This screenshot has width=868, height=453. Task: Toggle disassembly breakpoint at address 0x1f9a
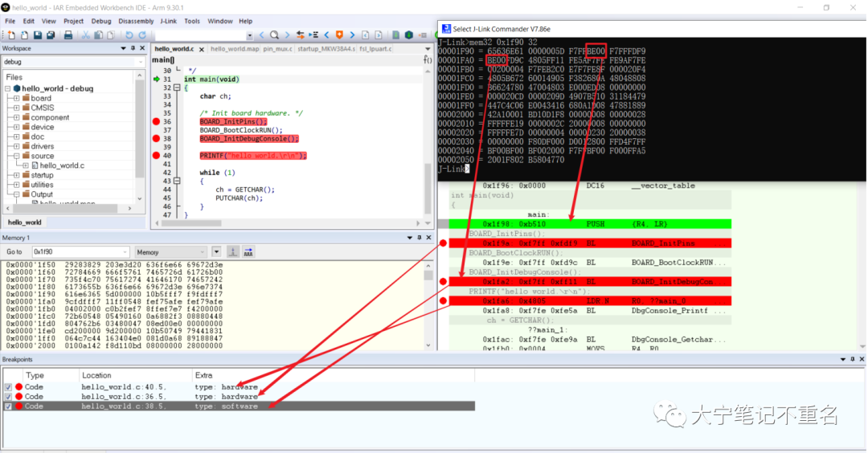(444, 243)
